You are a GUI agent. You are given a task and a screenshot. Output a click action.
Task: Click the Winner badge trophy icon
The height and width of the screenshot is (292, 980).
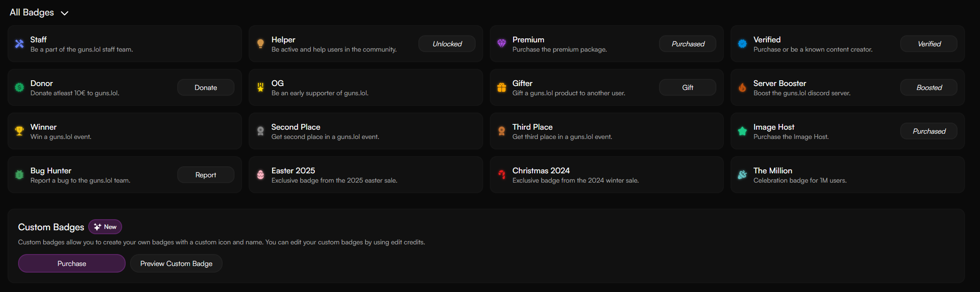point(19,131)
